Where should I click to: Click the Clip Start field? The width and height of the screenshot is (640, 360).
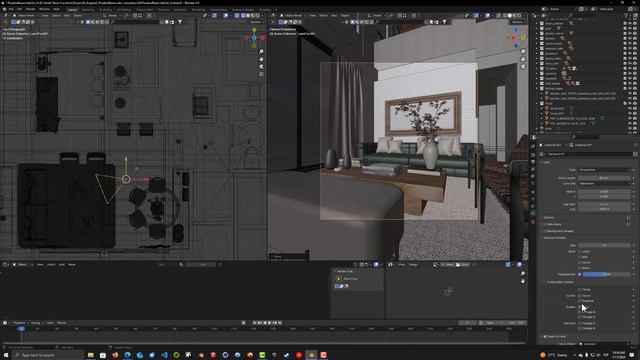(x=604, y=204)
